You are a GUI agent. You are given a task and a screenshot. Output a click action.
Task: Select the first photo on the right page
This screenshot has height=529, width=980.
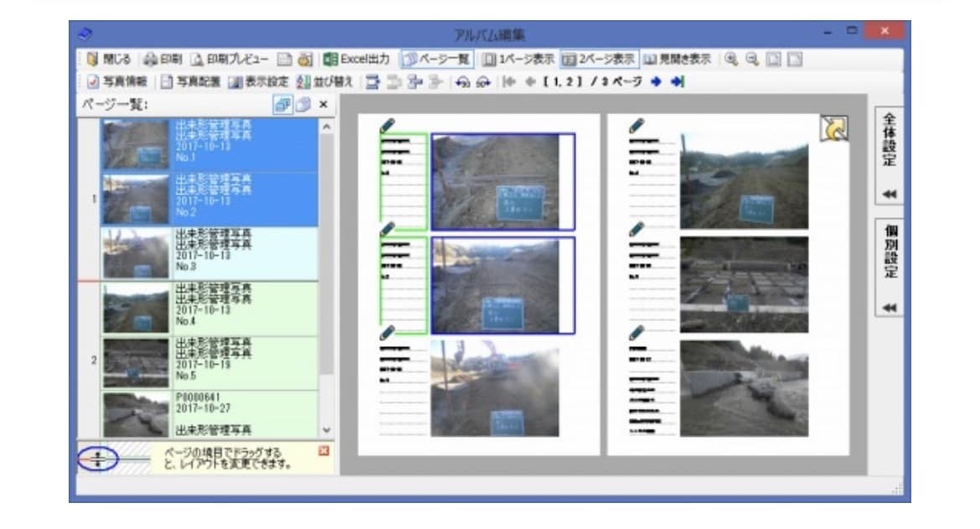point(744,181)
